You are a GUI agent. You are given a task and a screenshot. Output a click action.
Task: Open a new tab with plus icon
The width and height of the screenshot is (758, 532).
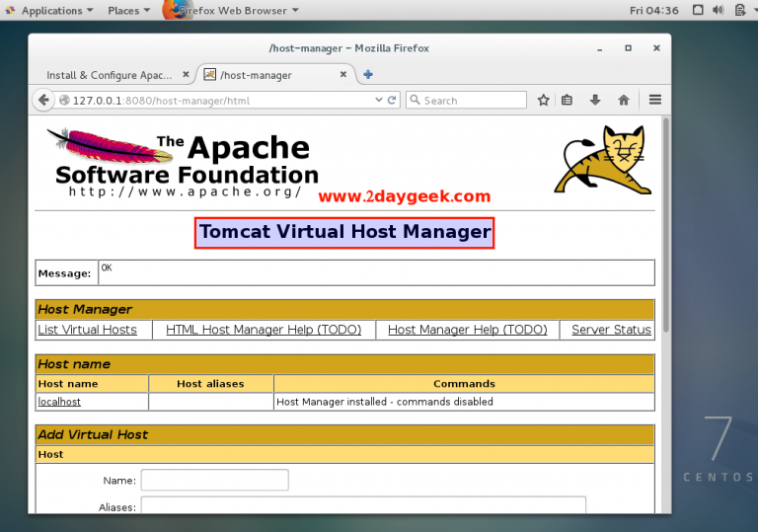(368, 74)
